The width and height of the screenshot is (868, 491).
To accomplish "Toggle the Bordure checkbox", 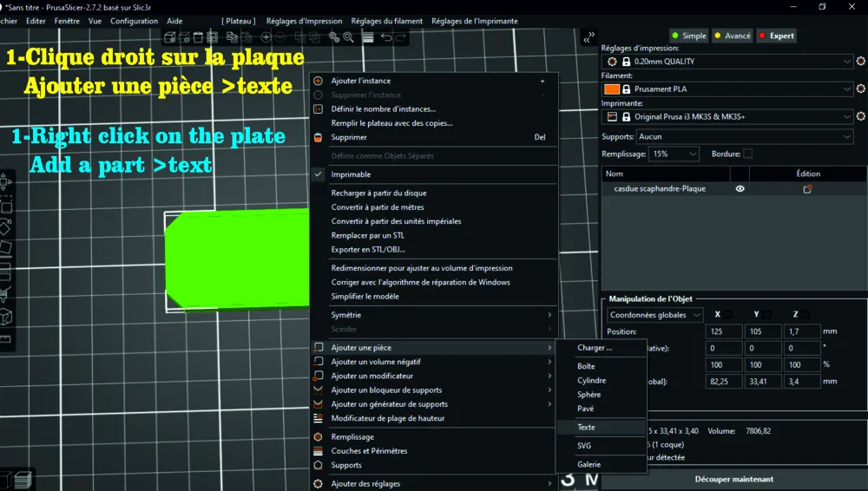I will click(748, 154).
